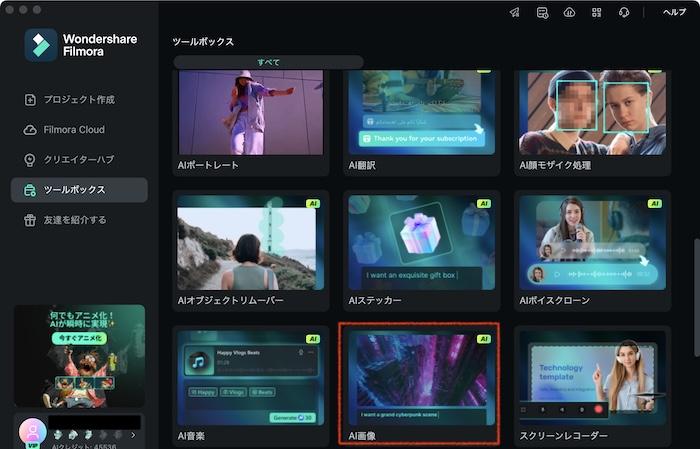
Task: Click the AIクレジット: 45536 text
Action: point(84,446)
